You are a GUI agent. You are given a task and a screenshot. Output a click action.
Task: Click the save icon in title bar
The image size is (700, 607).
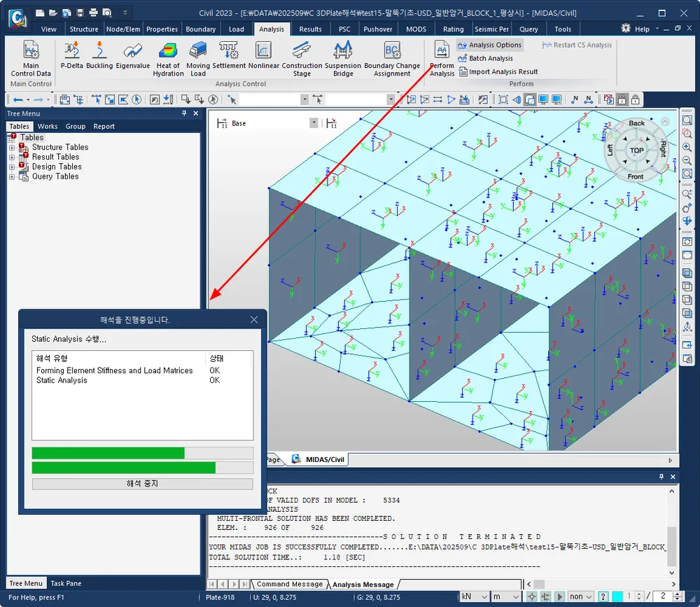80,13
